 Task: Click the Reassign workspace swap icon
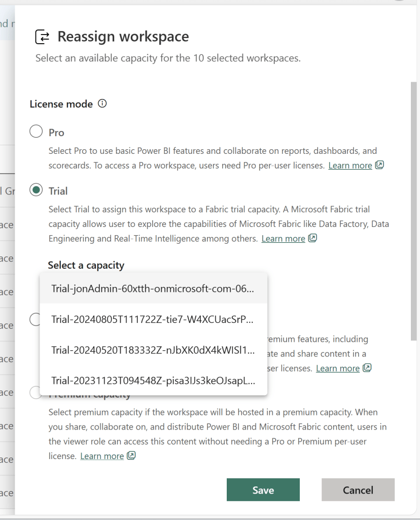(x=43, y=37)
